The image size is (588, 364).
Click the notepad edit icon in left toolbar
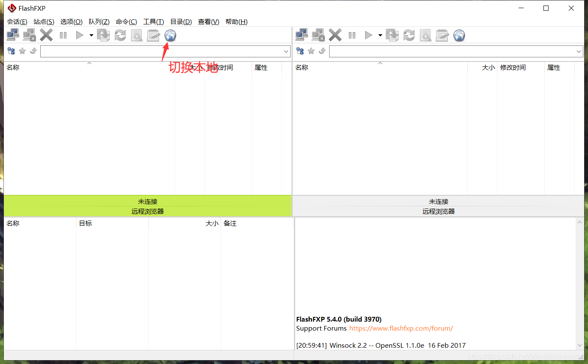coord(153,35)
